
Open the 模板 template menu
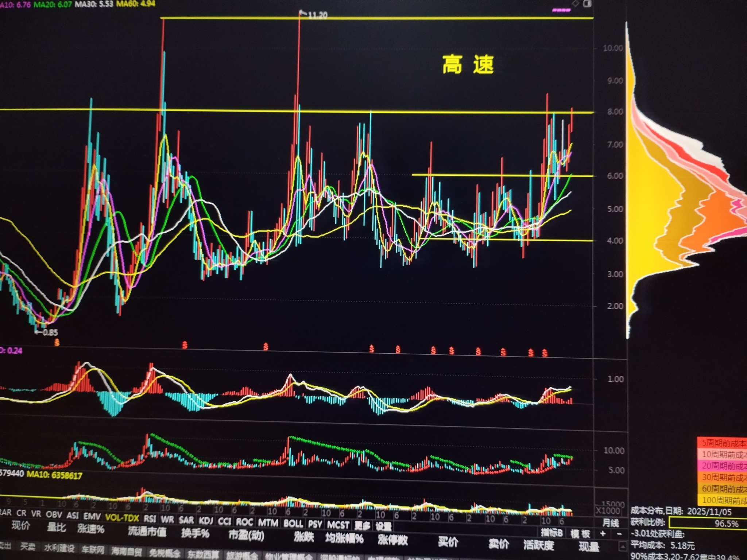click(x=580, y=534)
